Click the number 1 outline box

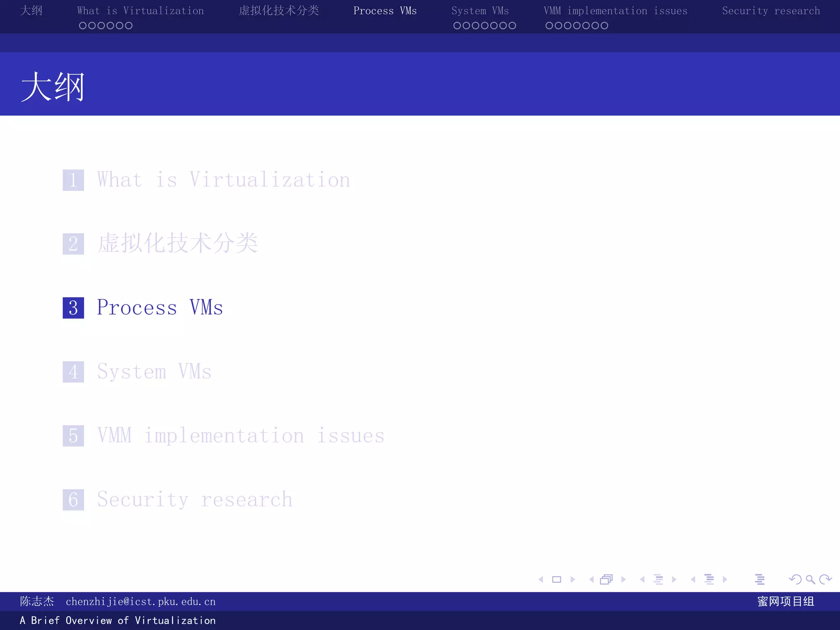(x=73, y=180)
